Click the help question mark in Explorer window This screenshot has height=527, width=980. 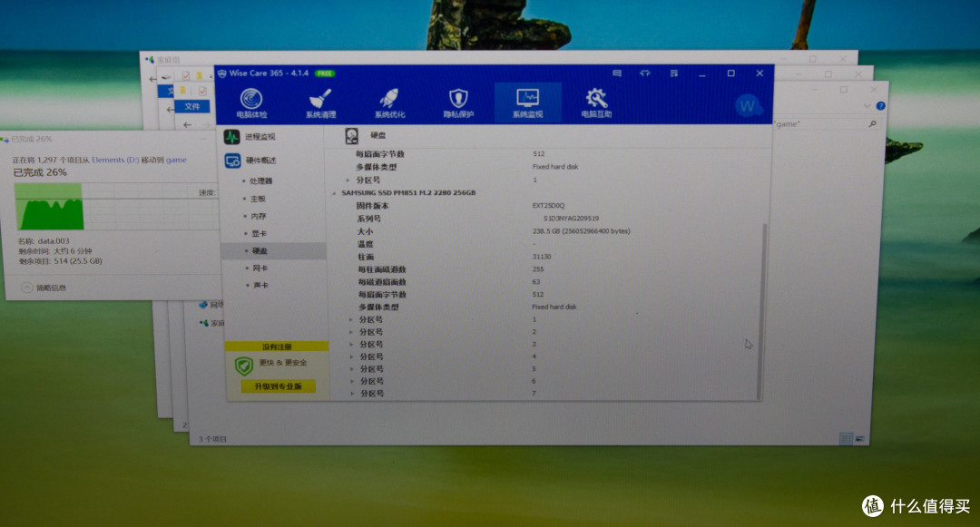click(x=880, y=105)
